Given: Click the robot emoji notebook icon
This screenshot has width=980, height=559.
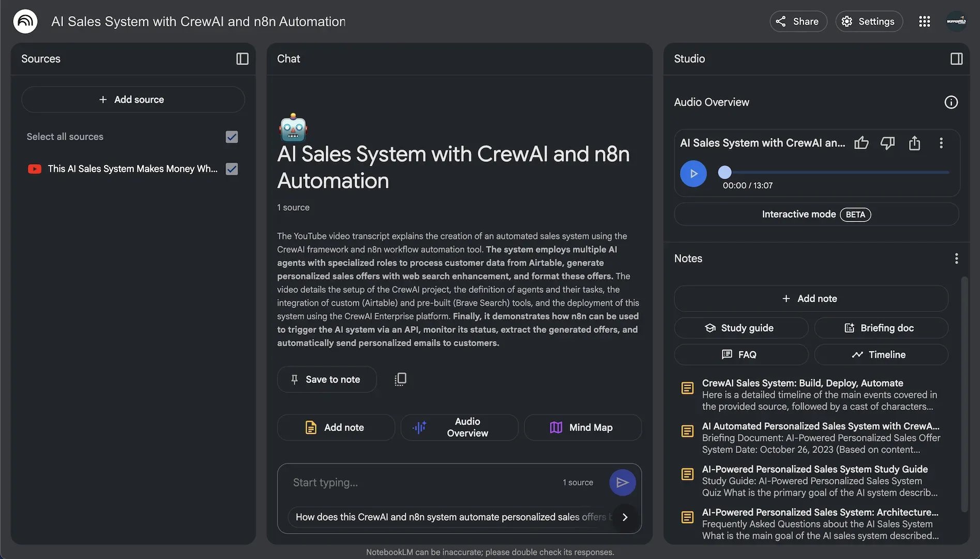Looking at the screenshot, I should (293, 127).
